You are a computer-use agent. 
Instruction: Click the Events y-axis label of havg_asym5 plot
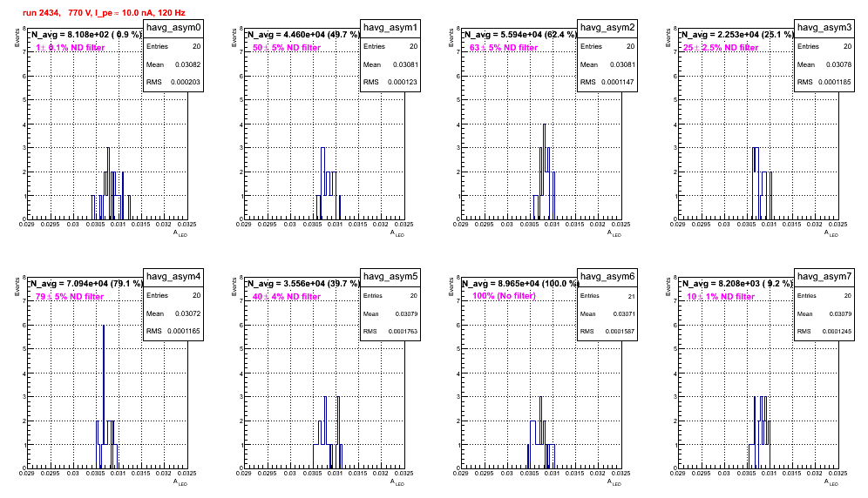click(234, 286)
